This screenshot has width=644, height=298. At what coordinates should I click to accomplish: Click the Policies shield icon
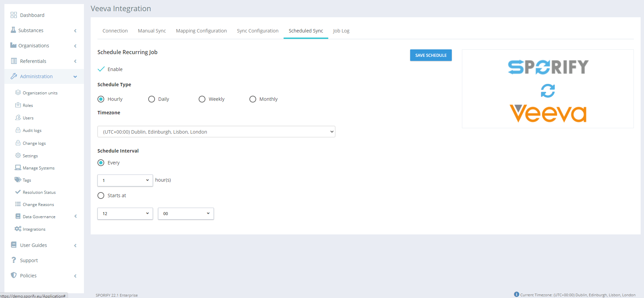[14, 275]
